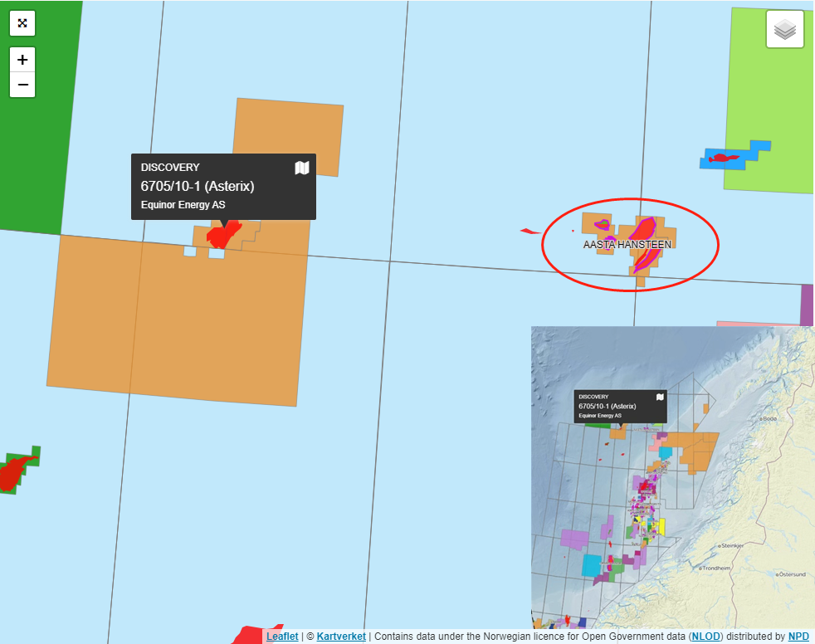Open the map layers control
815x644 pixels.
(x=784, y=30)
